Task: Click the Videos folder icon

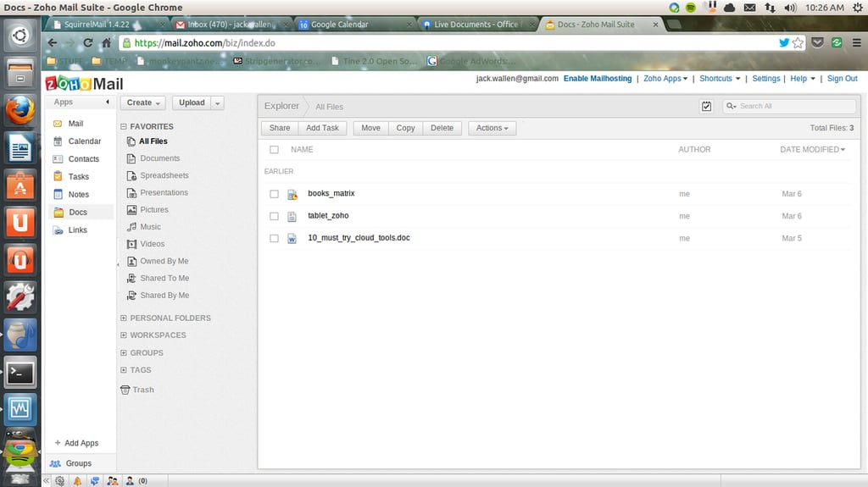Action: 131,244
